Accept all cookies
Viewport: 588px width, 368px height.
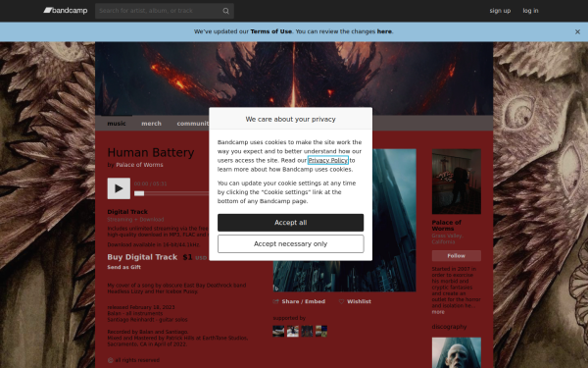[x=291, y=223]
